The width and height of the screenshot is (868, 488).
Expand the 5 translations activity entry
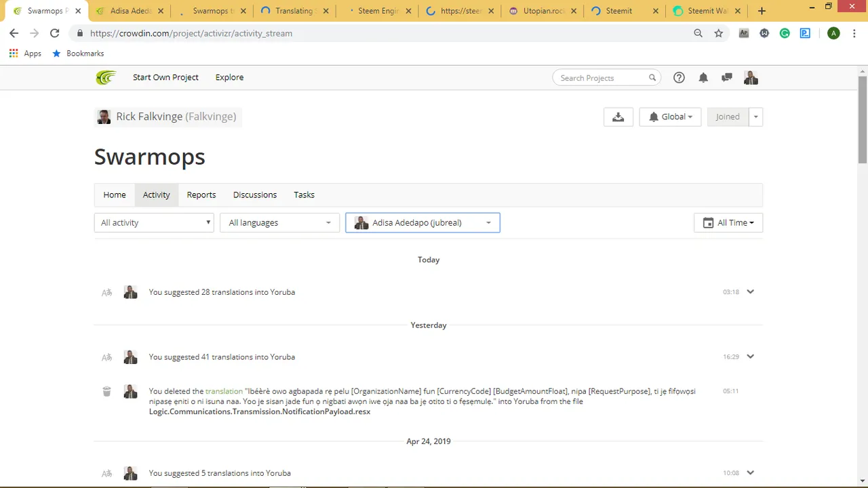click(751, 472)
